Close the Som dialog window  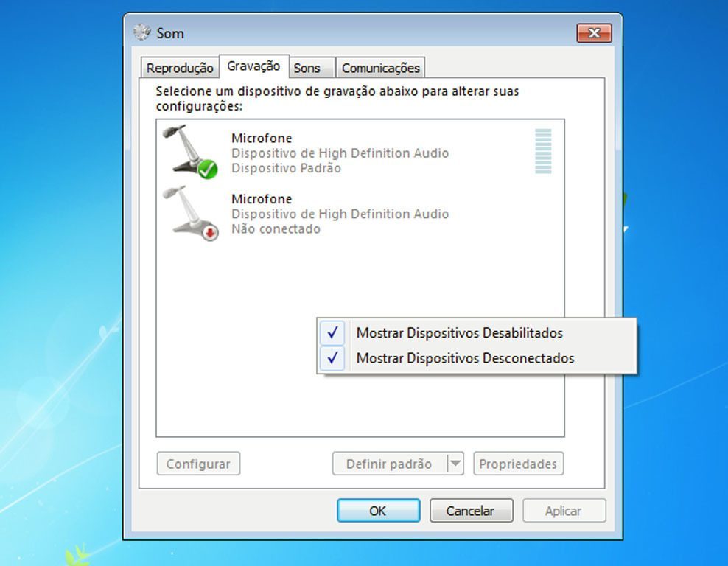tap(594, 33)
